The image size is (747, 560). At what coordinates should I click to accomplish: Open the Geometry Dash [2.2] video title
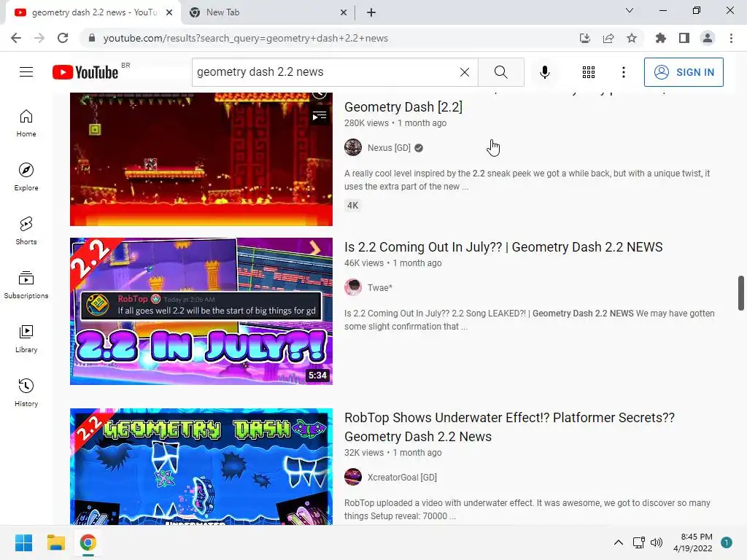click(x=403, y=107)
